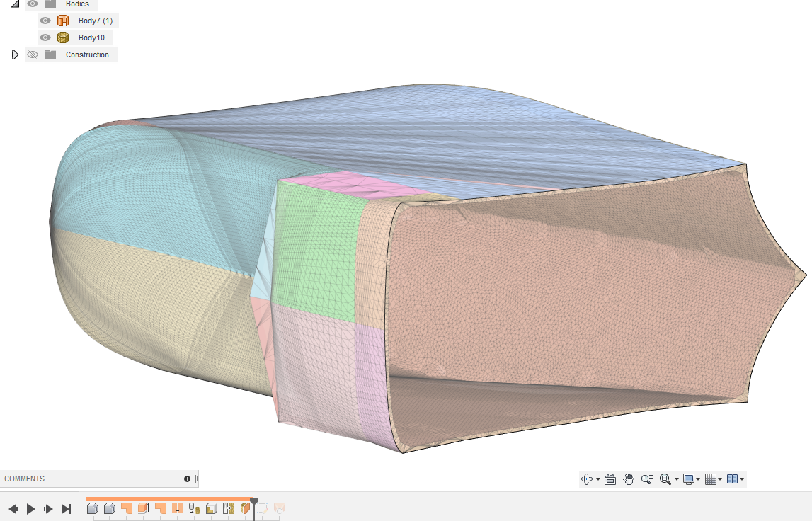Select the Construction folder label
Viewport: 812px width, 521px height.
(x=87, y=55)
